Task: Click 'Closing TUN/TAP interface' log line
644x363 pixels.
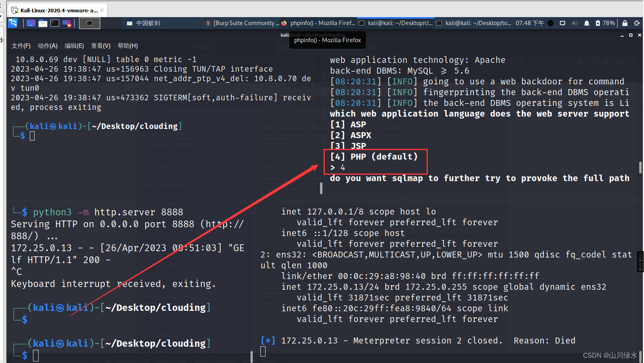Action: (142, 69)
